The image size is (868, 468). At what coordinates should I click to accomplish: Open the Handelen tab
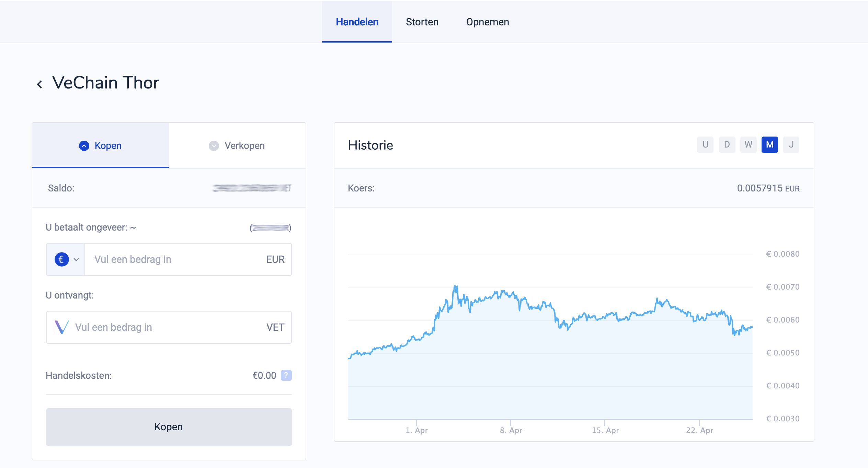click(x=357, y=22)
